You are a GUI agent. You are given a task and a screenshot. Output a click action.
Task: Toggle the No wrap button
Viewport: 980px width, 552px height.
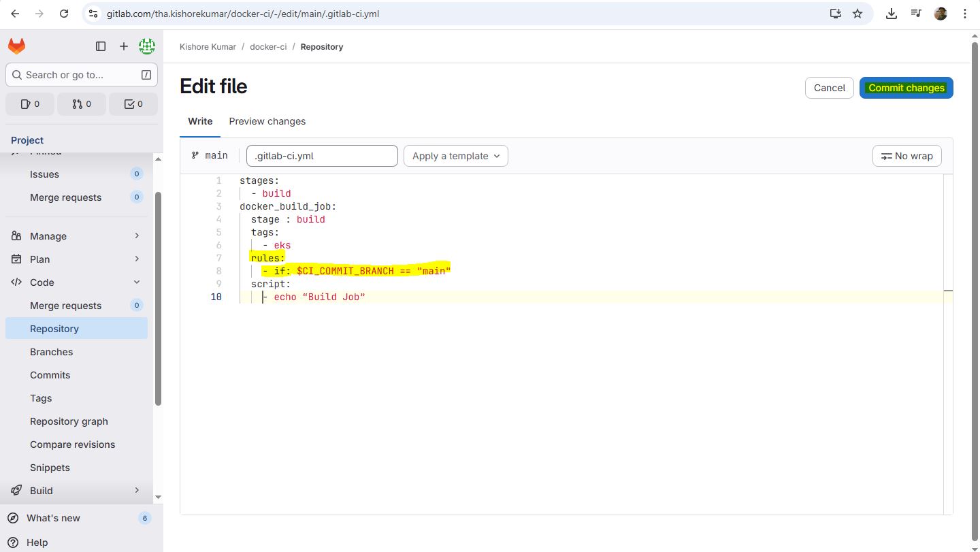[906, 156]
